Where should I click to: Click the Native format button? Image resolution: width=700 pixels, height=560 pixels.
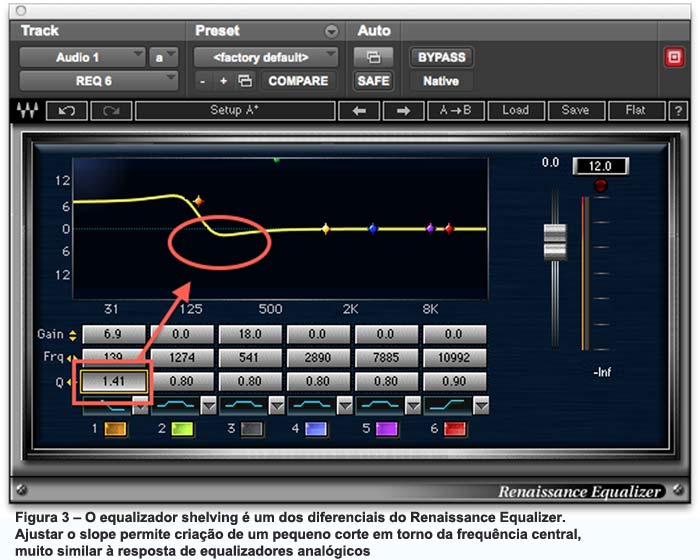441,81
